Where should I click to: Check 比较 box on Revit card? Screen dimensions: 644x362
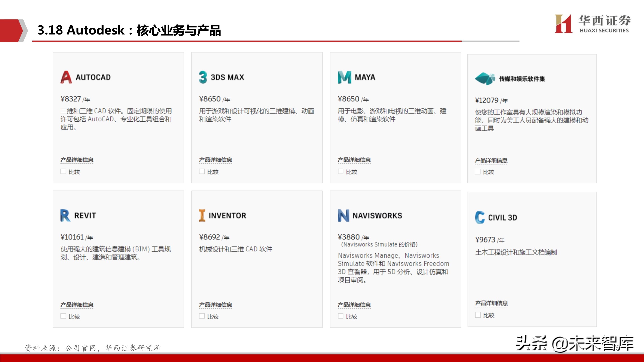tap(63, 316)
